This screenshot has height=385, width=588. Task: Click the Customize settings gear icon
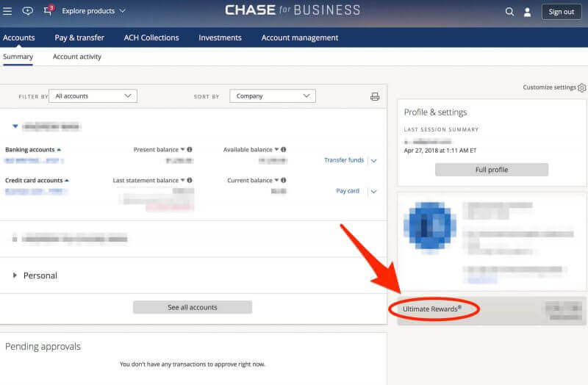pos(581,87)
